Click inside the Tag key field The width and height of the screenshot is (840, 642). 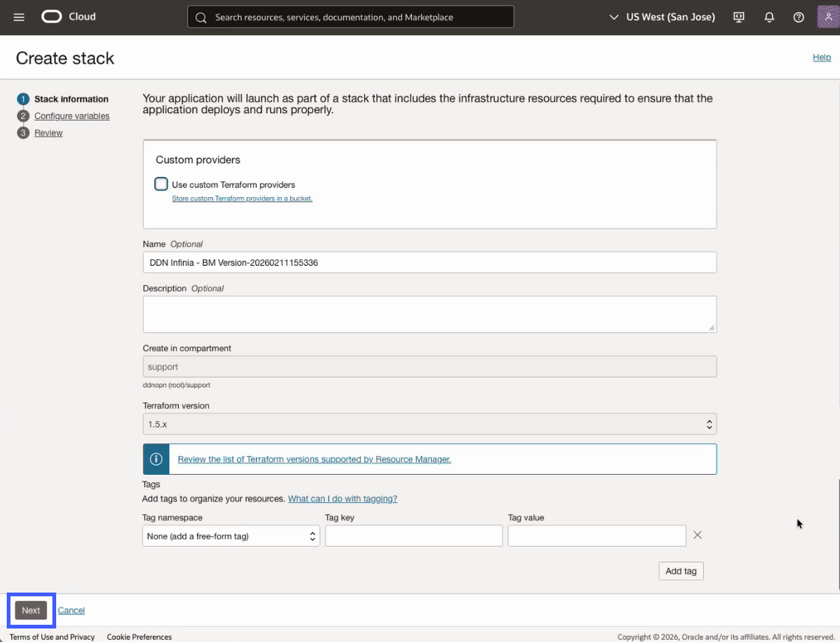tap(413, 535)
